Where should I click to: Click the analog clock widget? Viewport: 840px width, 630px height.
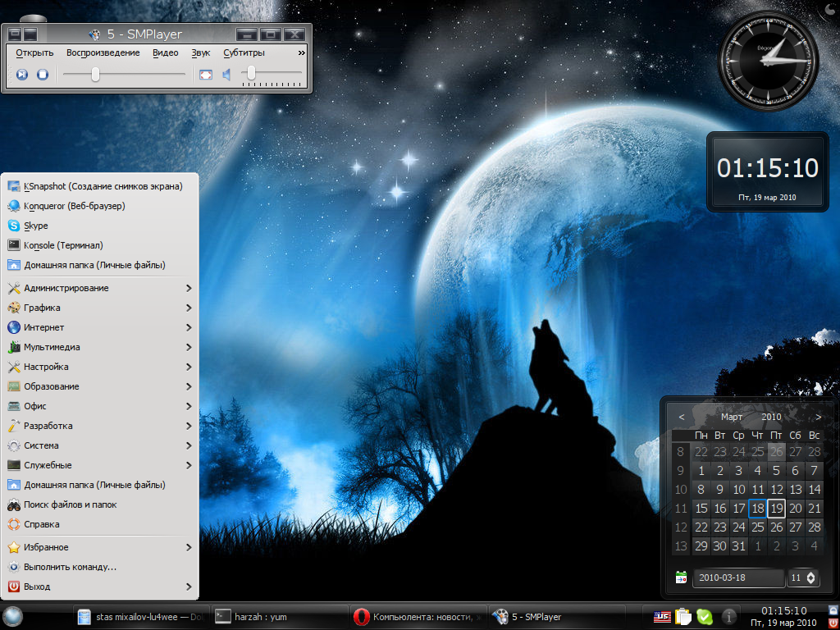coord(768,61)
